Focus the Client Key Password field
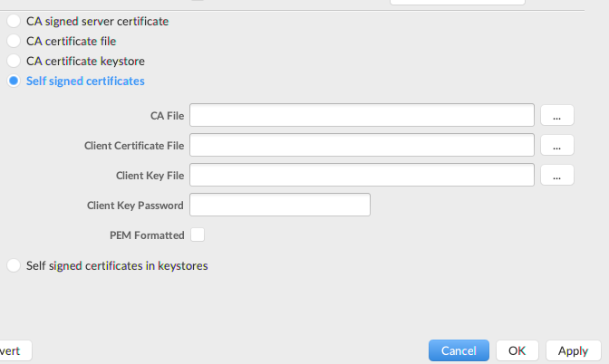The height and width of the screenshot is (364, 609). point(279,206)
